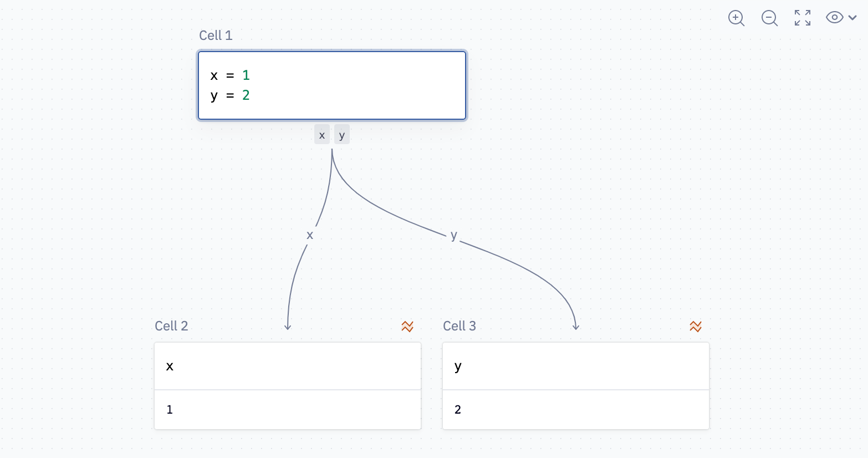
Task: Open the dropdown chevron beside eye icon
Action: click(x=852, y=18)
